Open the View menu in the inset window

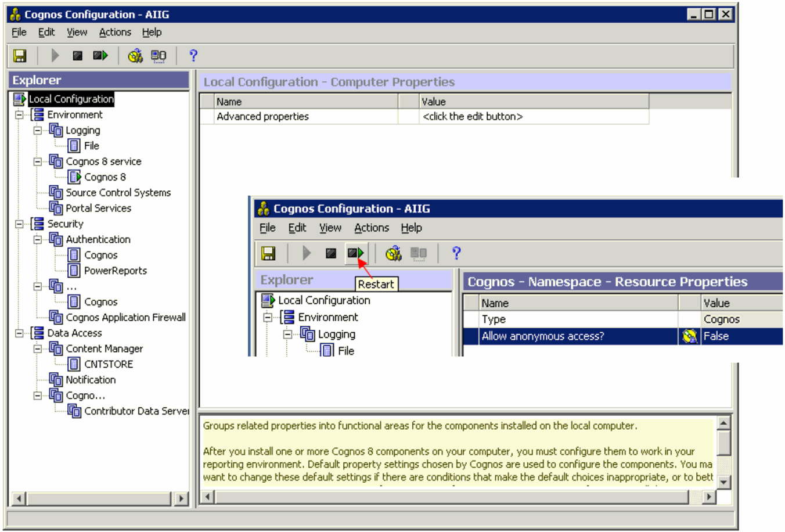coord(330,228)
